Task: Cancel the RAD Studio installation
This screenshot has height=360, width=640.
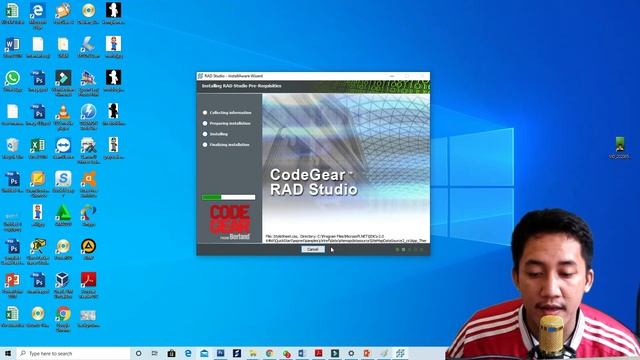Action: coord(313,249)
